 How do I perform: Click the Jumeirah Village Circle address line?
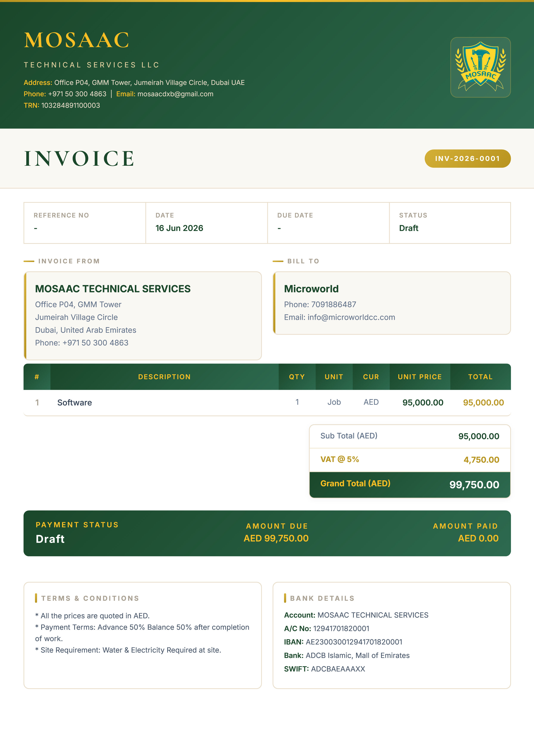tap(76, 317)
